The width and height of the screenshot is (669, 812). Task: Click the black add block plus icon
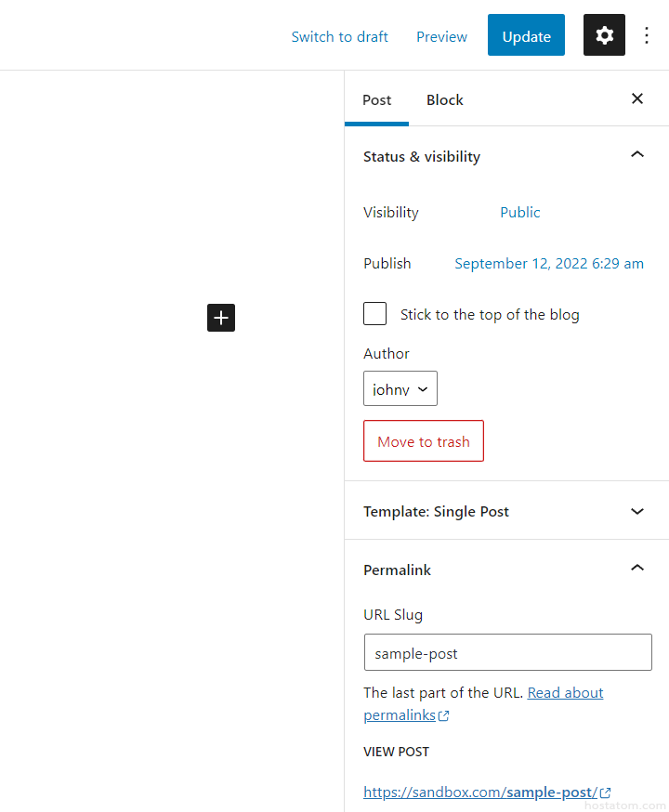pos(221,318)
